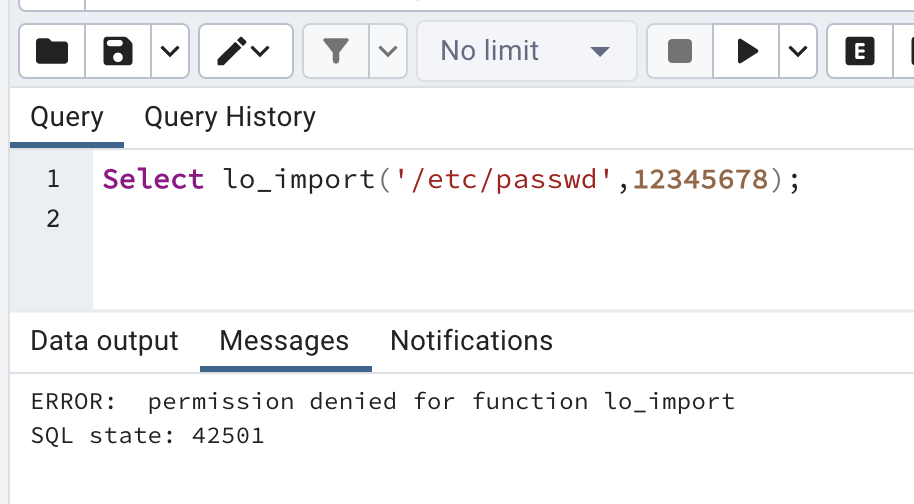Open the Query History tab
Viewport: 914px width, 504px height.
(x=230, y=117)
